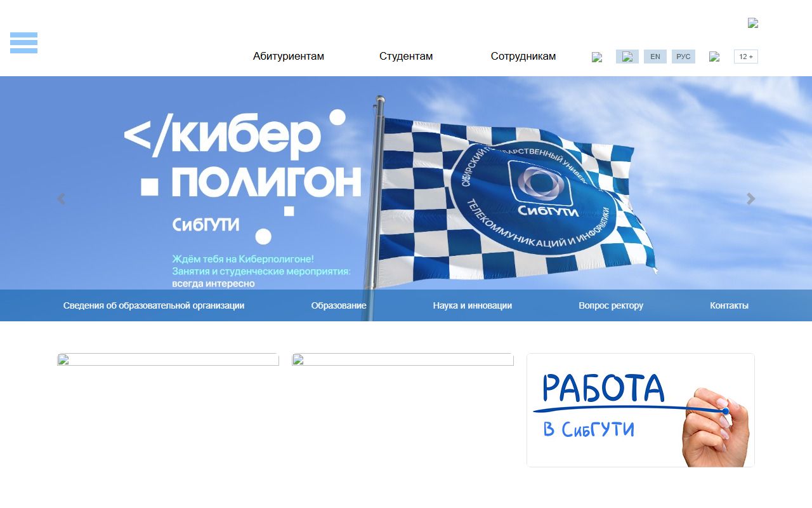Go to Наука и инновации
The width and height of the screenshot is (812, 508).
(x=473, y=305)
